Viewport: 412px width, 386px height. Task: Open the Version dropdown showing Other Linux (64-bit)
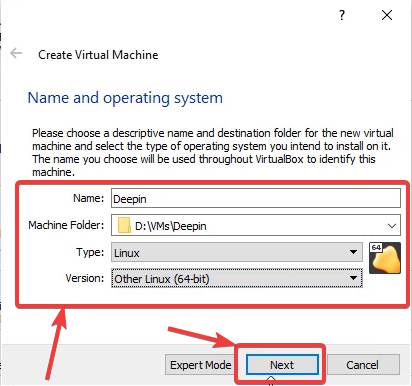click(x=237, y=278)
